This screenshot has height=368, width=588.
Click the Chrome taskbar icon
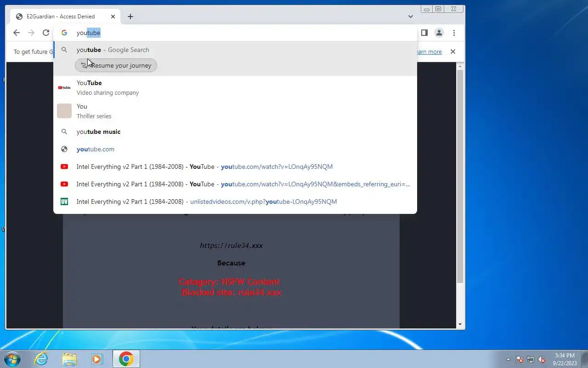pyautogui.click(x=126, y=359)
